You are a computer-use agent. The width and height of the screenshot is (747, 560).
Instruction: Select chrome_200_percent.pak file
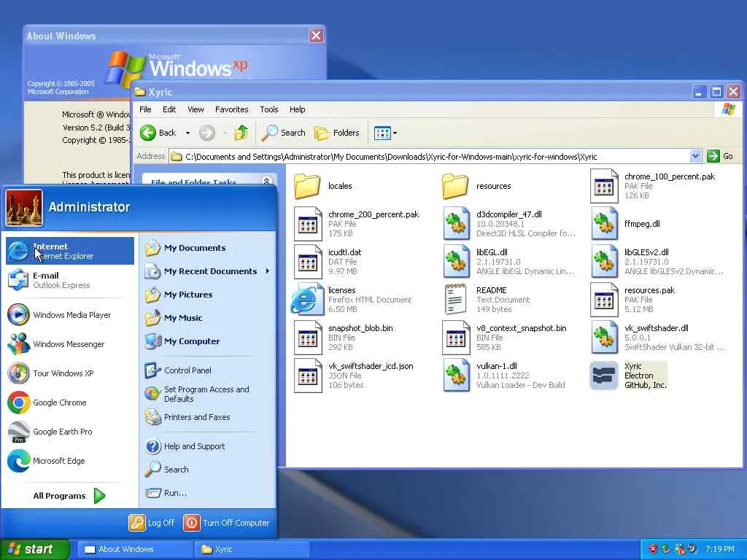[357, 224]
